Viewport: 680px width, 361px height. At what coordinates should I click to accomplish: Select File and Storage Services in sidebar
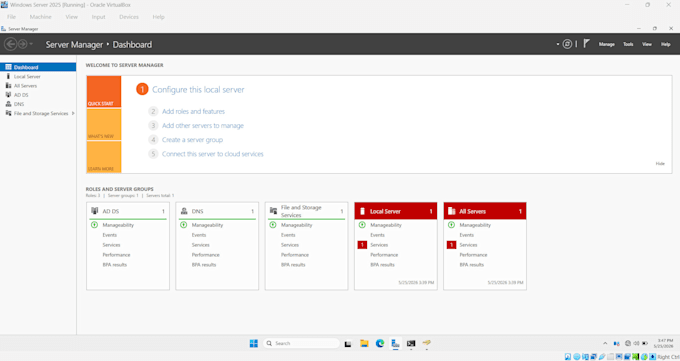tap(38, 113)
